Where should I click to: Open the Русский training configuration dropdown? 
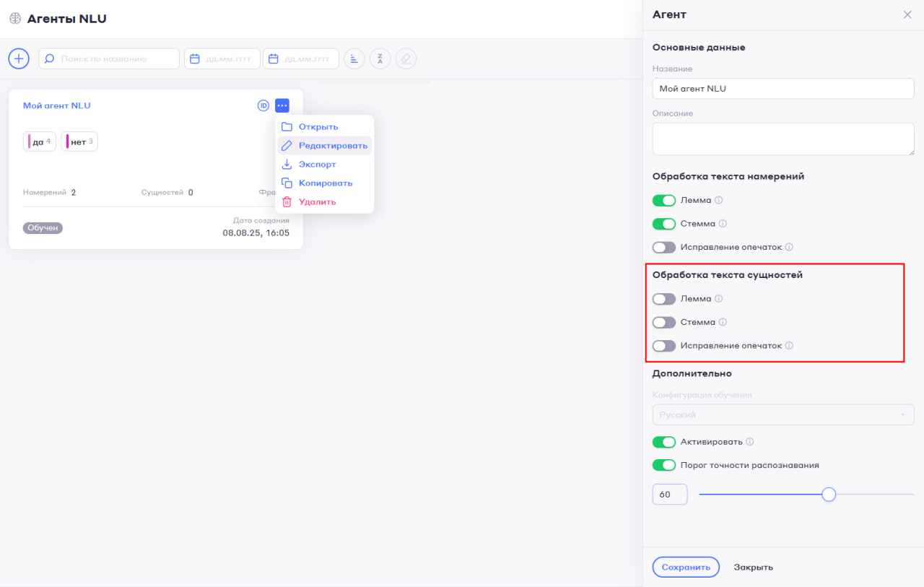click(x=783, y=415)
